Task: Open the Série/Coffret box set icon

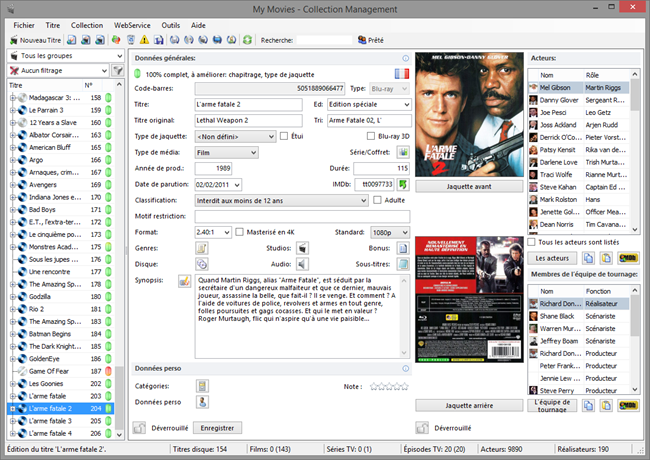Action: [403, 152]
